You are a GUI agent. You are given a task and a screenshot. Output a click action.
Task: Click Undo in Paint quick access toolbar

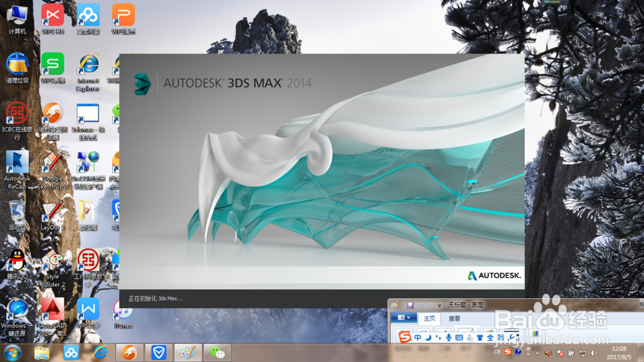click(421, 305)
